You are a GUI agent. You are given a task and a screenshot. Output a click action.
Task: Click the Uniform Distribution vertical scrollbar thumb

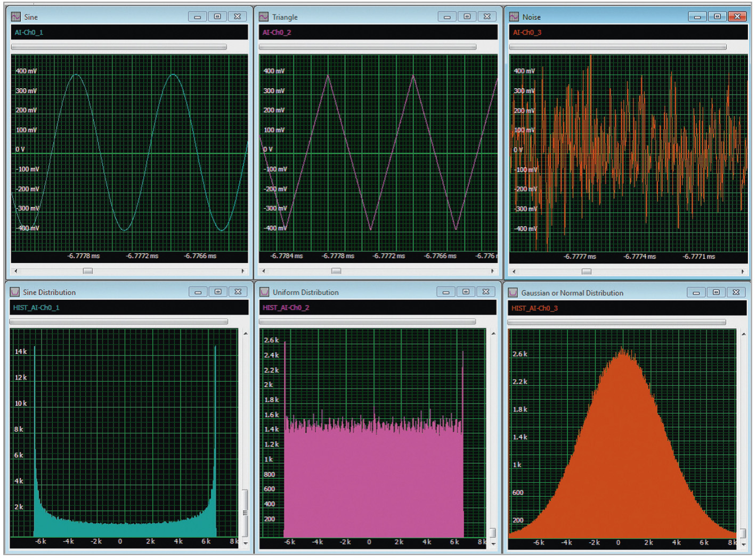[493, 533]
